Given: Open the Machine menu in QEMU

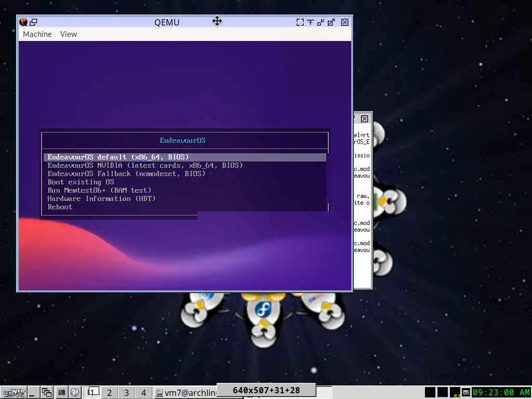Looking at the screenshot, I should pos(37,34).
